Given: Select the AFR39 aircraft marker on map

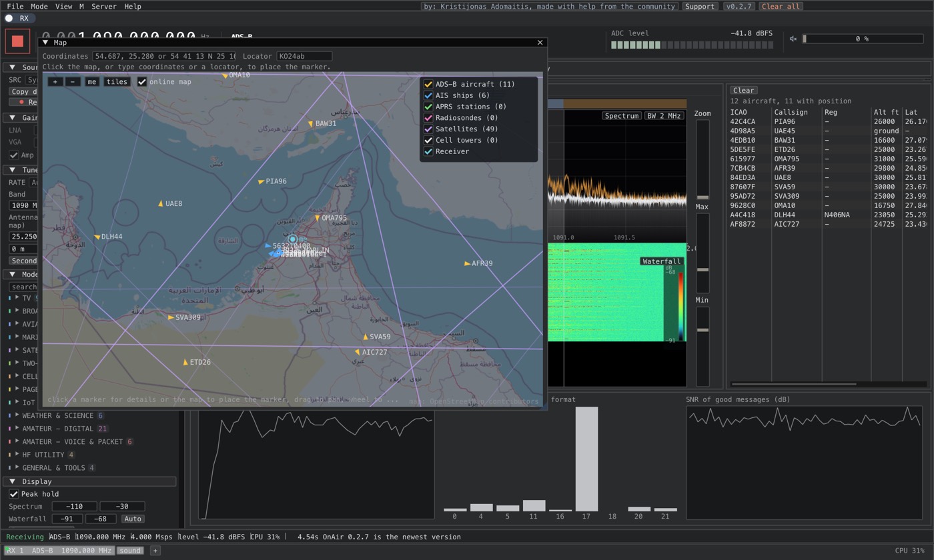Looking at the screenshot, I should (467, 263).
